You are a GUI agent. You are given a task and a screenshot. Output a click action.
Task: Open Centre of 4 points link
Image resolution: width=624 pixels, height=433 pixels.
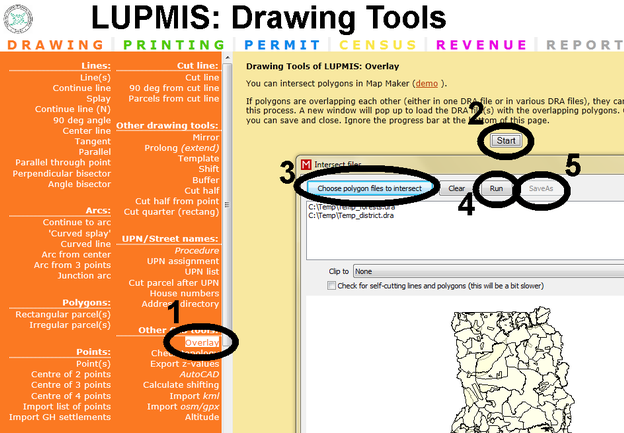point(71,396)
